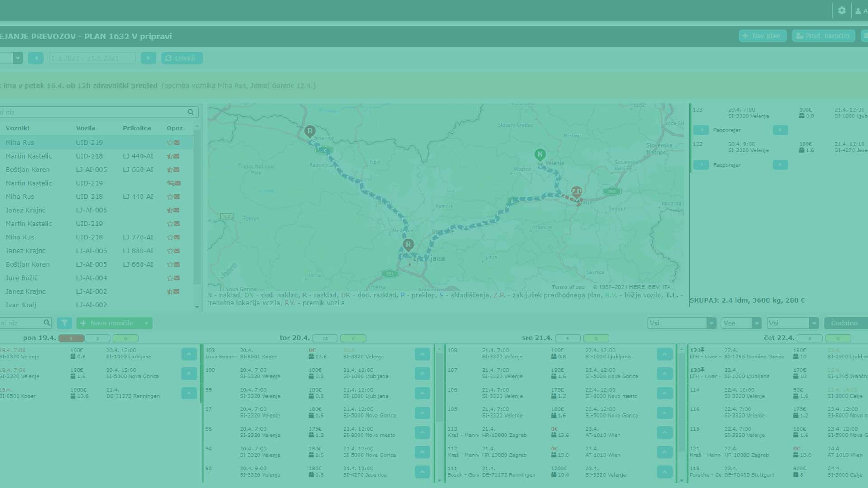Click the Prod. naročilo button
Image resolution: width=868 pixels, height=488 pixels.
(x=823, y=36)
